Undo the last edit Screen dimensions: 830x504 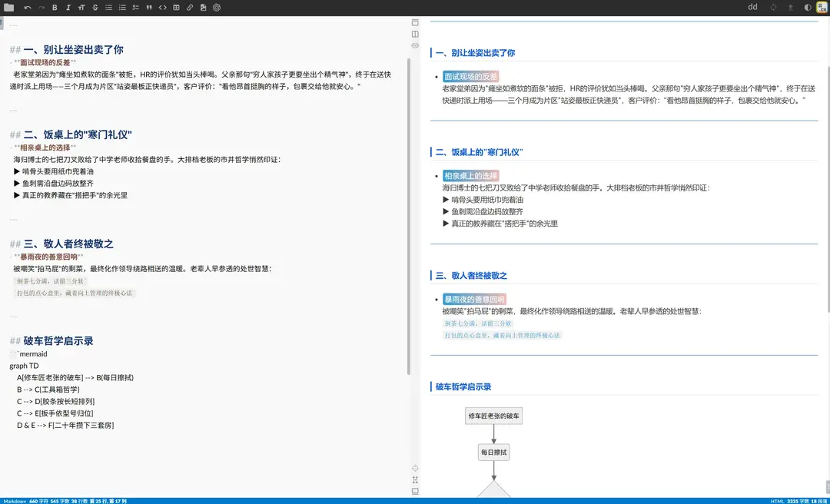point(28,7)
